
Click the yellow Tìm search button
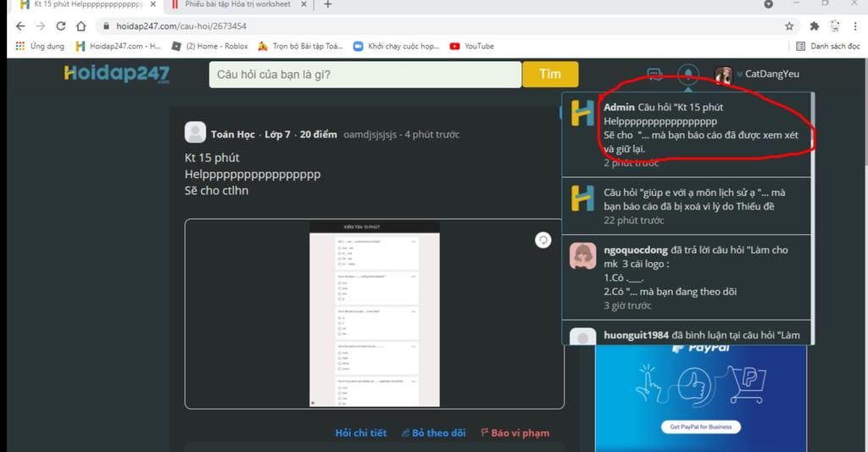[551, 75]
